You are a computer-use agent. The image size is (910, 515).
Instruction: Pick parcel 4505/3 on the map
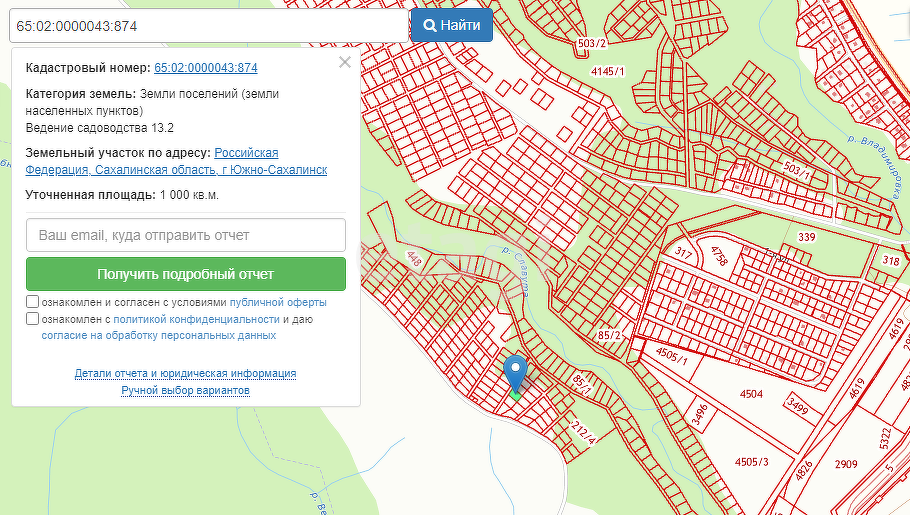(x=751, y=461)
